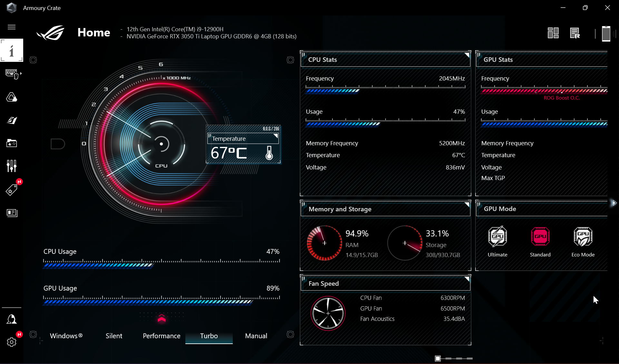
Task: Click the GPU Stats panel header
Action: [542, 60]
